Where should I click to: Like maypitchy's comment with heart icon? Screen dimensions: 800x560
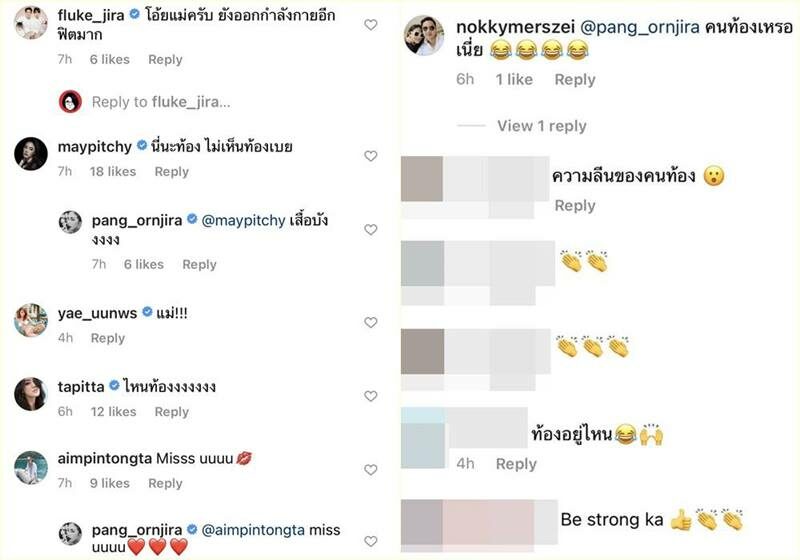click(370, 156)
